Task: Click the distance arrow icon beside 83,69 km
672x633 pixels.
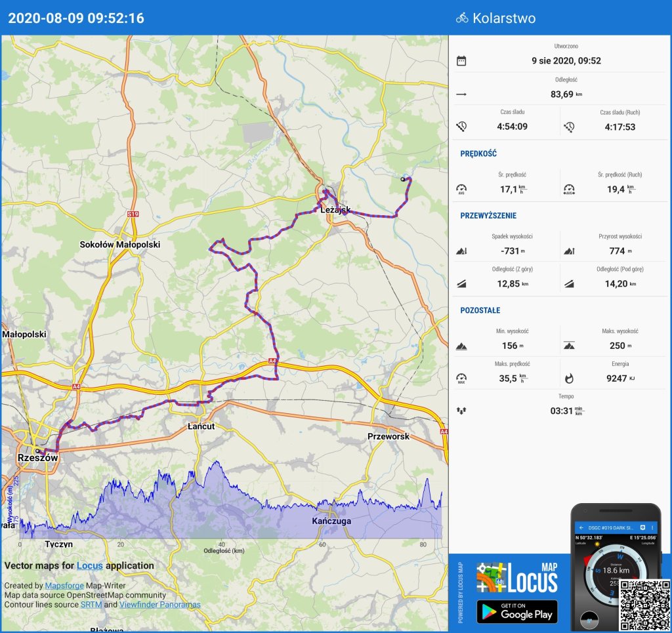Action: tap(461, 94)
